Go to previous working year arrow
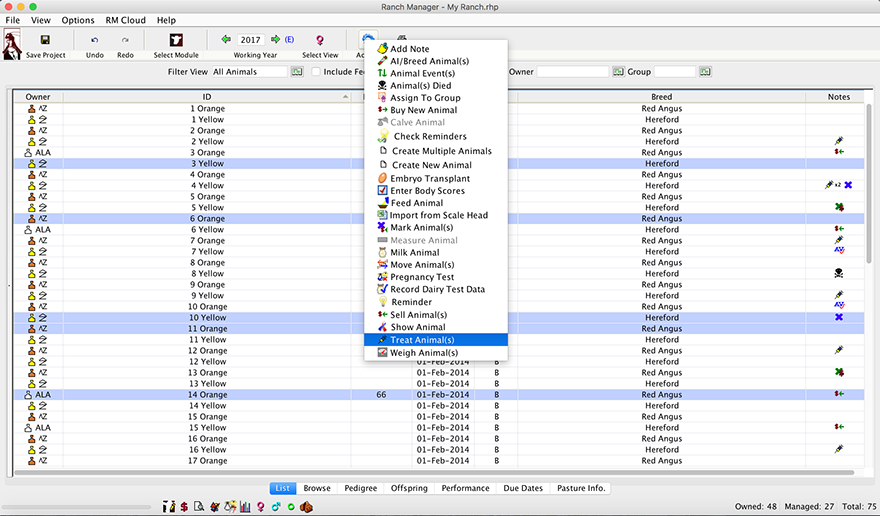The height and width of the screenshot is (516, 880). point(226,40)
